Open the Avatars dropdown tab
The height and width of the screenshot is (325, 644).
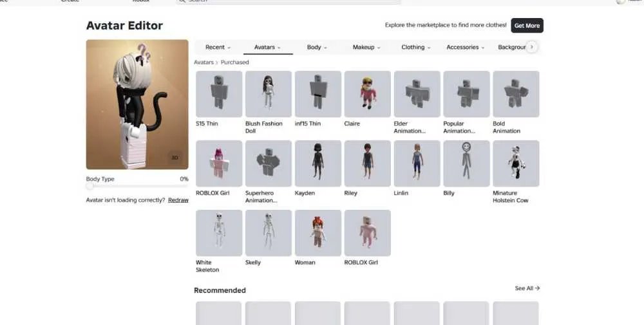pos(268,47)
